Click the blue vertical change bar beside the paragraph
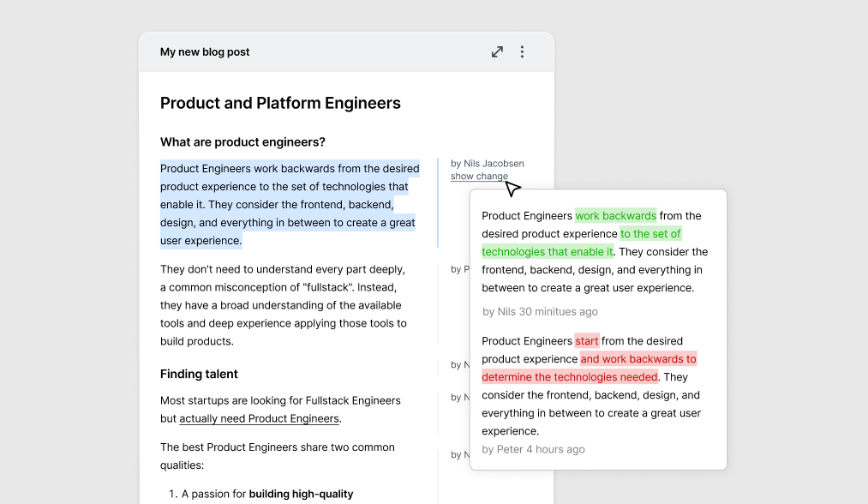The height and width of the screenshot is (504, 868). point(438,202)
